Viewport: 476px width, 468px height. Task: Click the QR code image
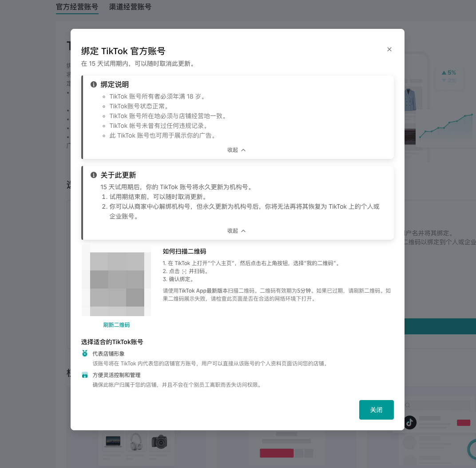click(x=116, y=280)
